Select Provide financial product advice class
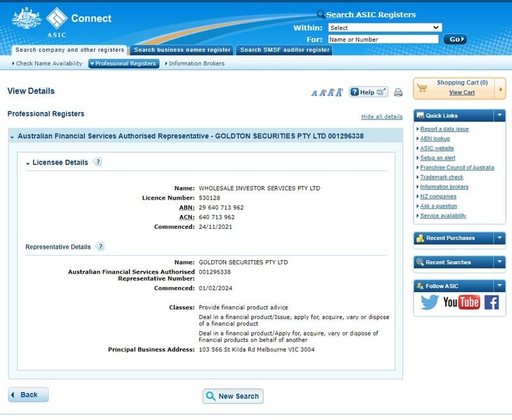Viewport: 512px width, 420px height. pos(243,307)
